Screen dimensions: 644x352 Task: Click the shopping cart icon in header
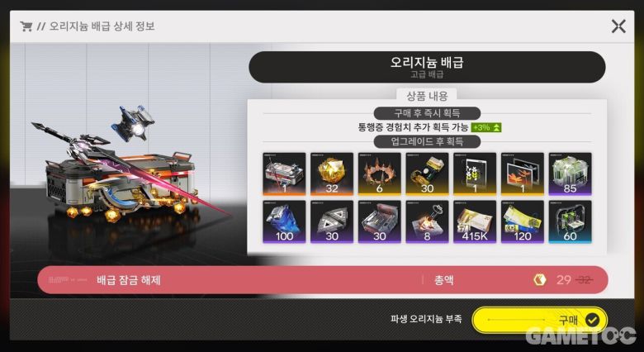26,26
